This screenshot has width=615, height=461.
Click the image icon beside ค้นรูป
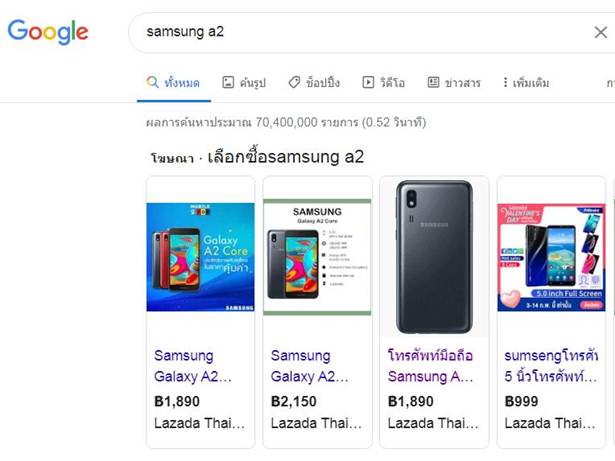click(228, 82)
